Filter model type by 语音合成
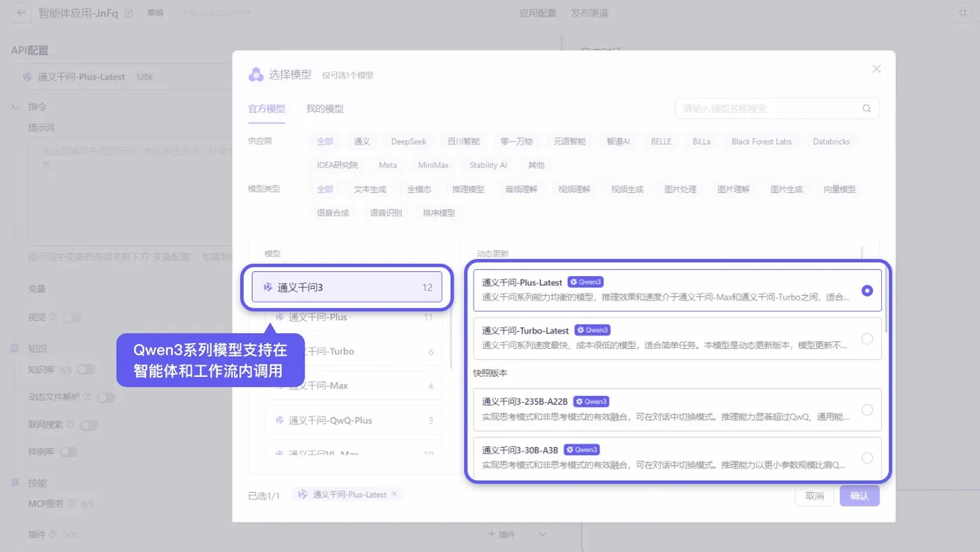This screenshot has width=980, height=552. [332, 213]
